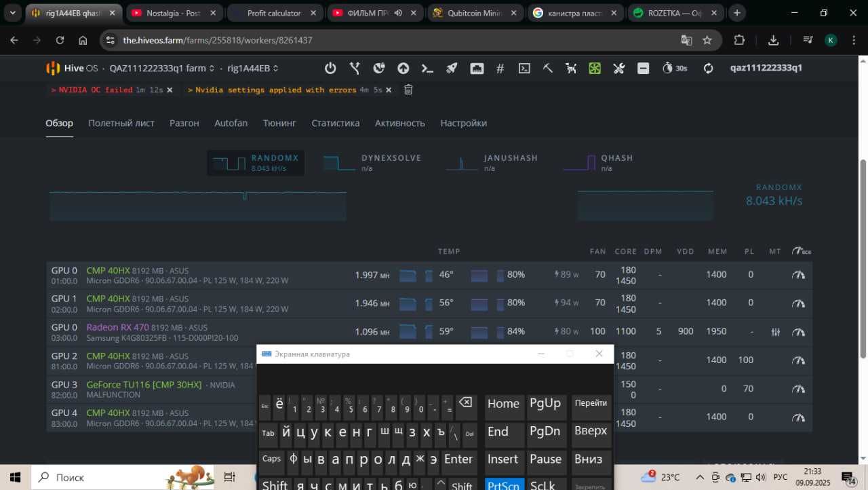The width and height of the screenshot is (868, 490).
Task: Select the RANDOMX algorithm card
Action: tap(256, 163)
